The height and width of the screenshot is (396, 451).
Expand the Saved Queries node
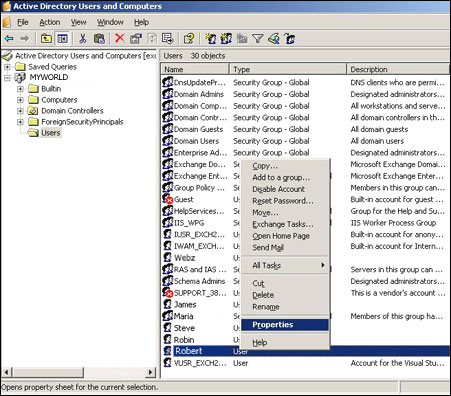7,67
